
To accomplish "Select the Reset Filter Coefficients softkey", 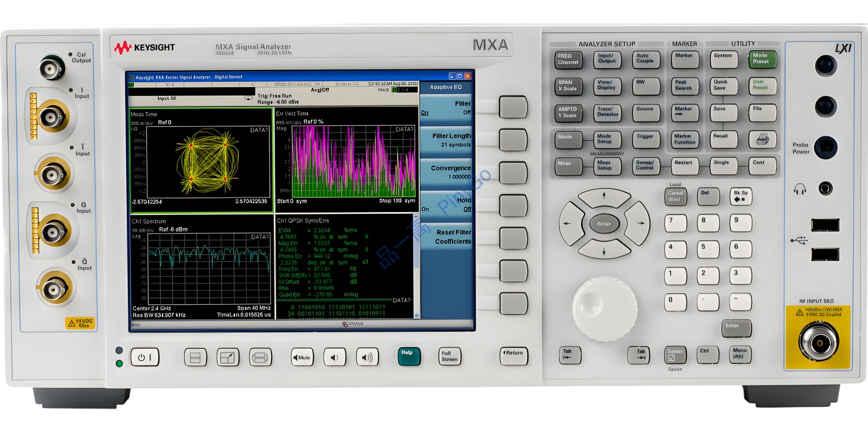I will 446,237.
